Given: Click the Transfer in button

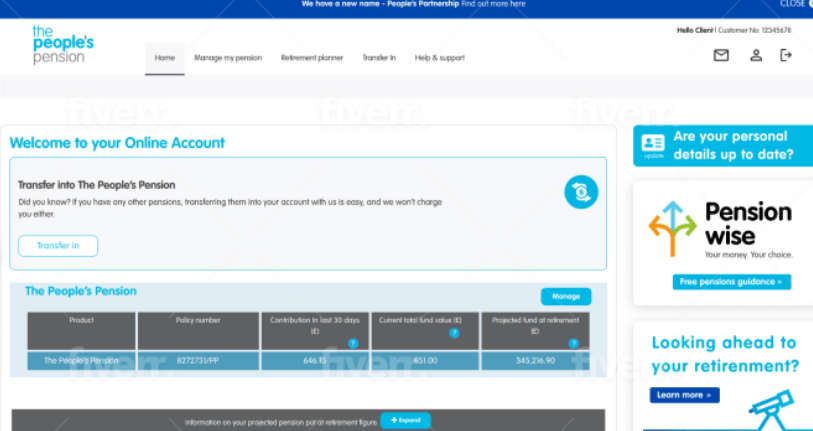Looking at the screenshot, I should coord(58,246).
